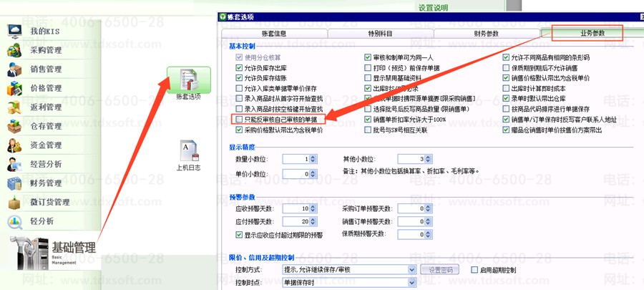
Task: Click the 账套选项 dialog title icon
Action: 223,17
